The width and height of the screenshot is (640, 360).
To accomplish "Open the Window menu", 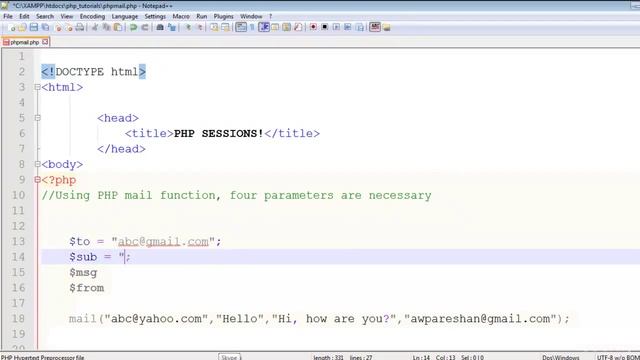I will [x=251, y=16].
